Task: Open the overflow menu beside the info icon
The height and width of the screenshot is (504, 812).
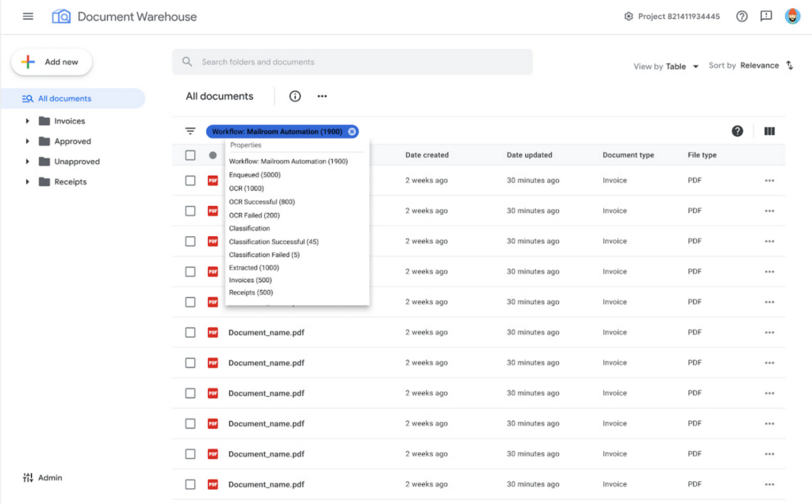Action: (x=322, y=96)
